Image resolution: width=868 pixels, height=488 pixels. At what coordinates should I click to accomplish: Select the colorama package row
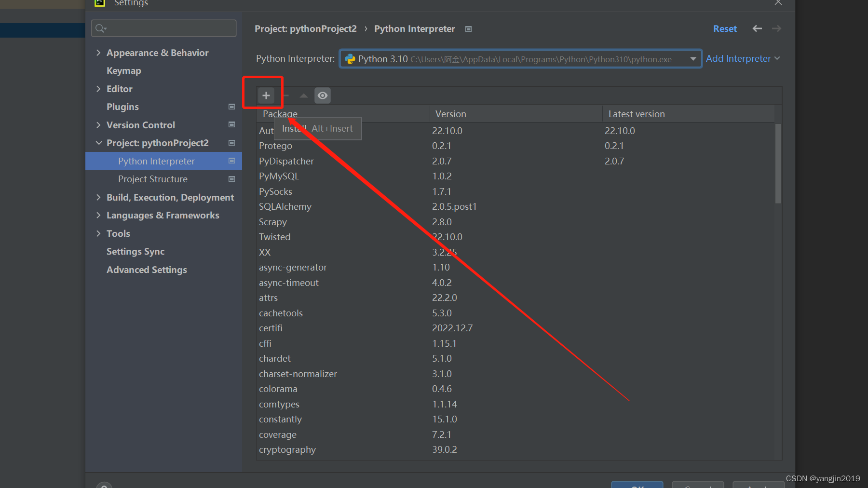coord(515,389)
